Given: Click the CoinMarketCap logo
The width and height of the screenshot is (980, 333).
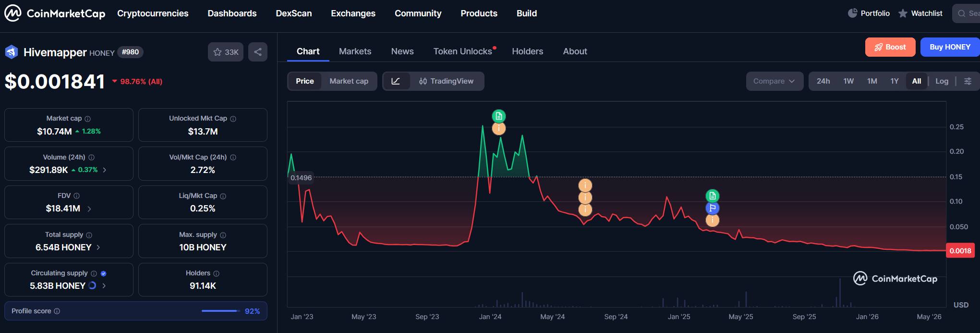Looking at the screenshot, I should [55, 13].
